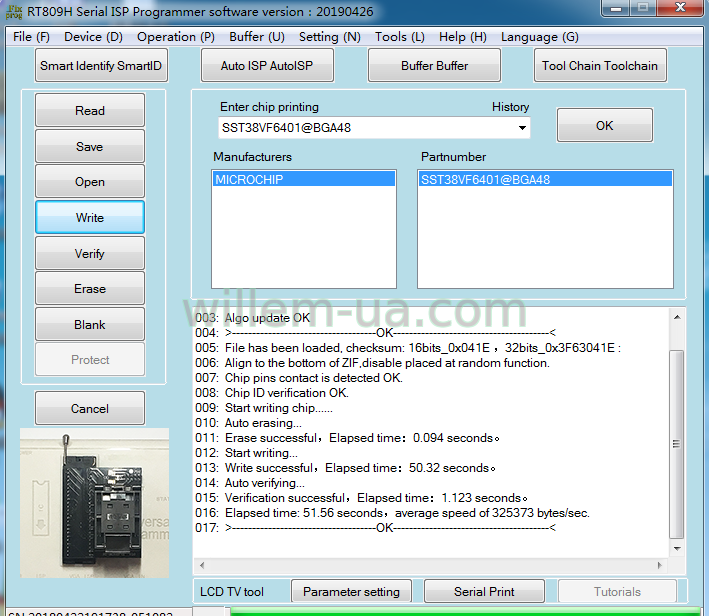Click the Write button
This screenshot has width=709, height=616.
[90, 218]
